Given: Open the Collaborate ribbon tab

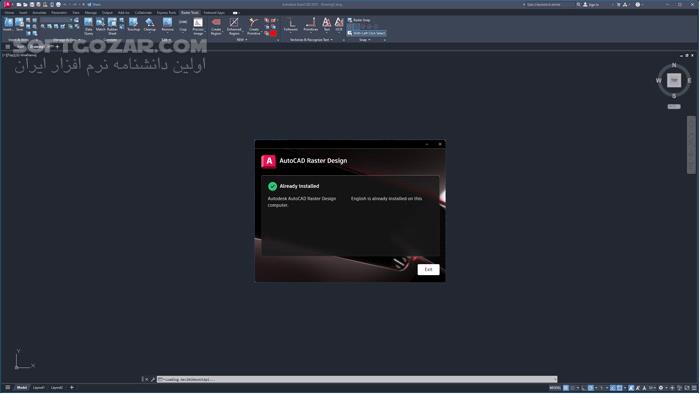Looking at the screenshot, I should tap(143, 12).
